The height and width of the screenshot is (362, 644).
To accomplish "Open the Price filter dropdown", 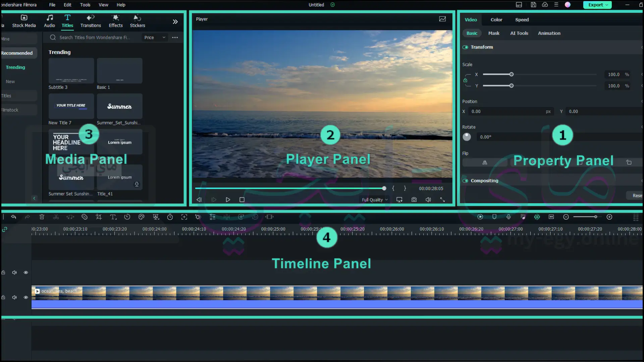I will point(155,38).
